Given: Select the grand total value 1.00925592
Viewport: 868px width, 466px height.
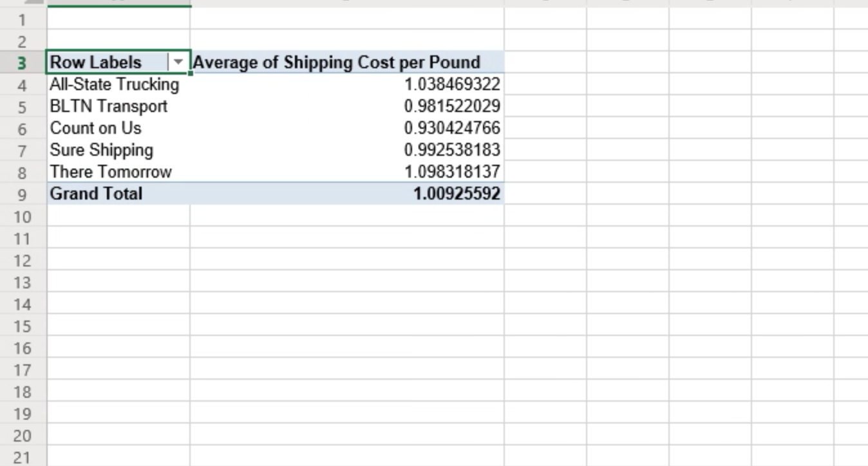Looking at the screenshot, I should click(347, 194).
